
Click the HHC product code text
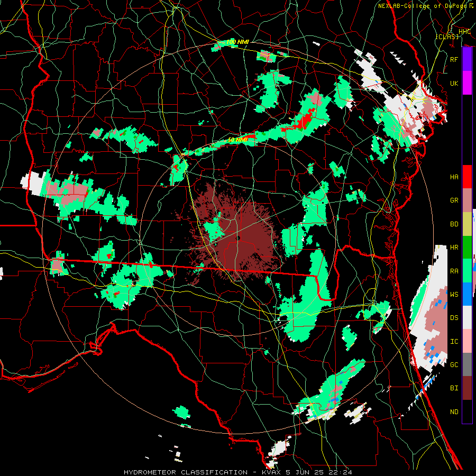[x=464, y=32]
